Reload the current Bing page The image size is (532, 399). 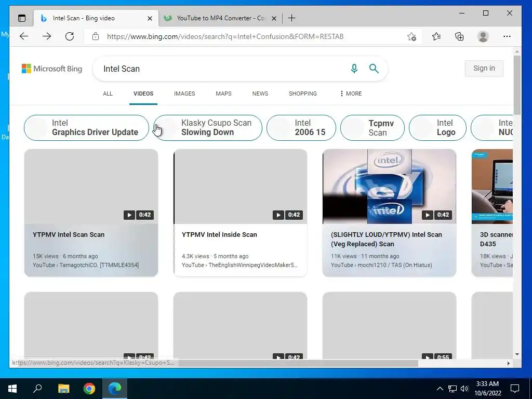click(70, 36)
